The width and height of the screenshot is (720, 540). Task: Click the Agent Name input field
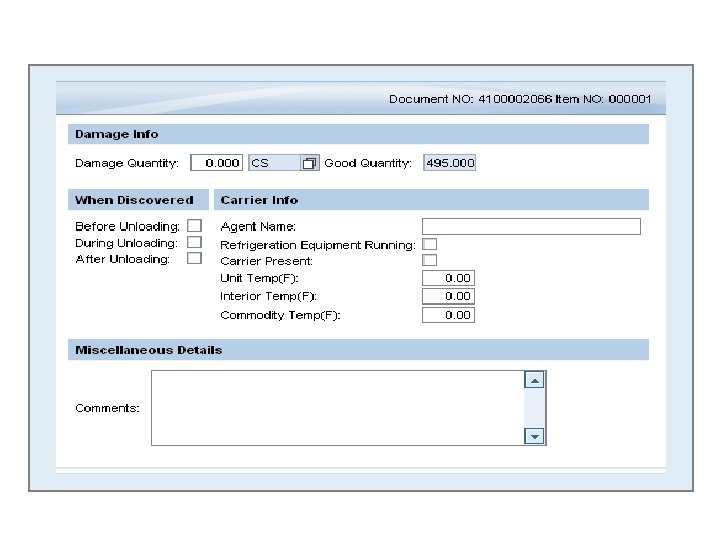pyautogui.click(x=531, y=226)
